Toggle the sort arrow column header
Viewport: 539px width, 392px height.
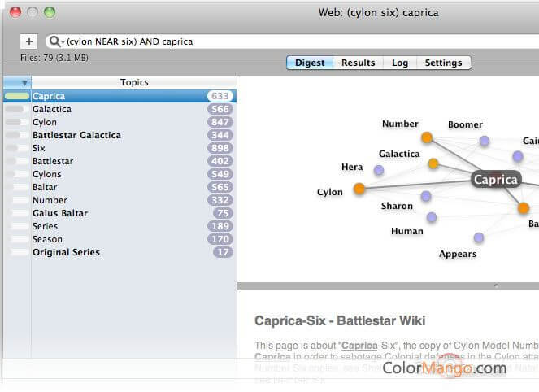coord(17,82)
